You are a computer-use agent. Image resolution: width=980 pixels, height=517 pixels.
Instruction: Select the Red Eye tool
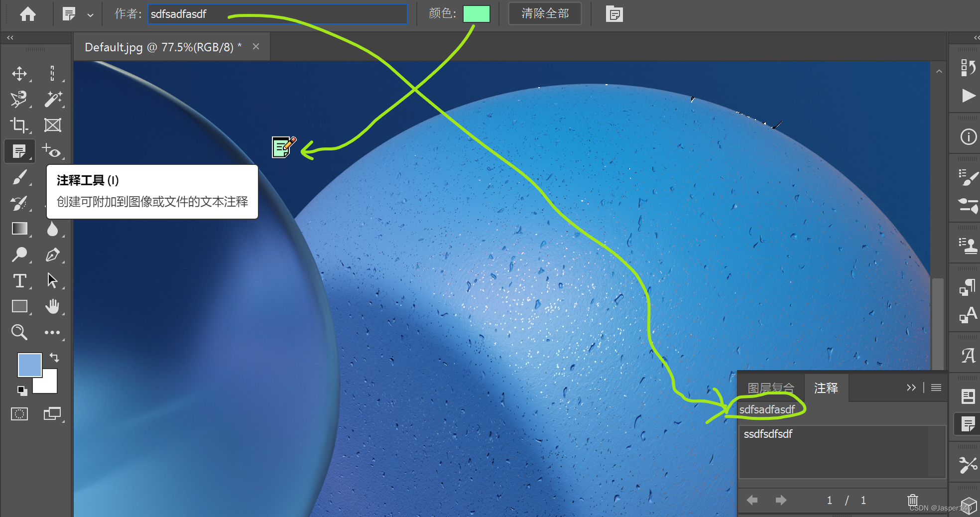pos(52,151)
